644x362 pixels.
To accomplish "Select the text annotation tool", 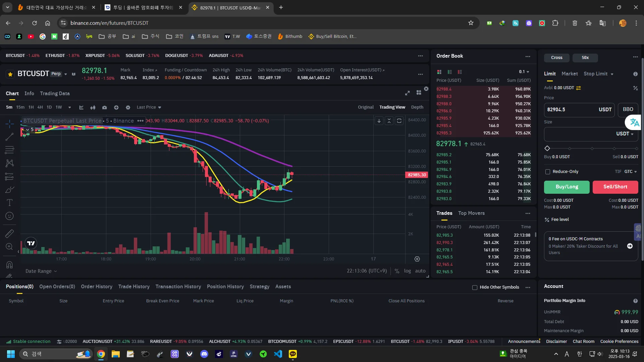I will click(x=9, y=203).
